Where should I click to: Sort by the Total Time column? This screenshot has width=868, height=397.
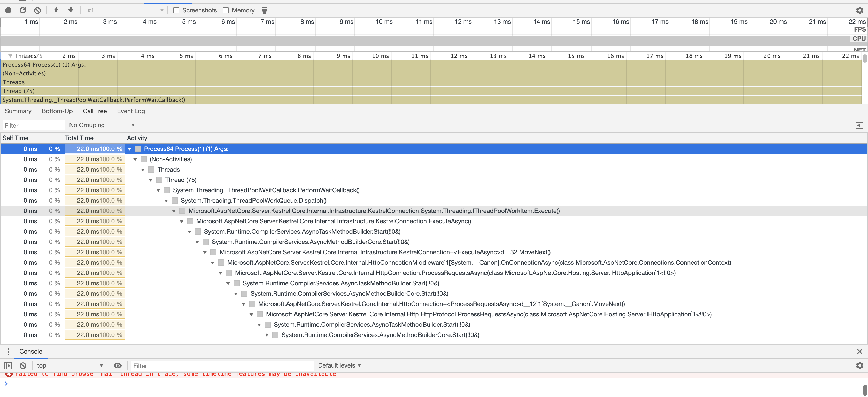coord(94,138)
